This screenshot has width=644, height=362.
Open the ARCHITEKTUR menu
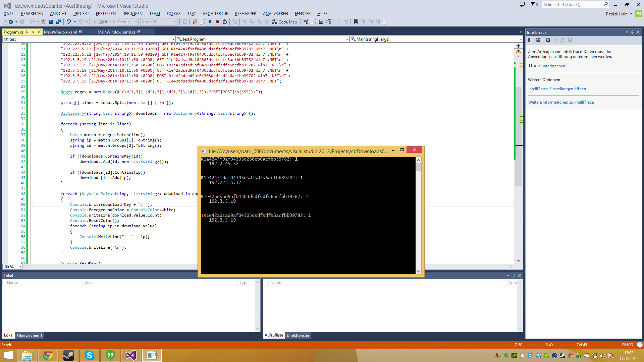tap(215, 14)
